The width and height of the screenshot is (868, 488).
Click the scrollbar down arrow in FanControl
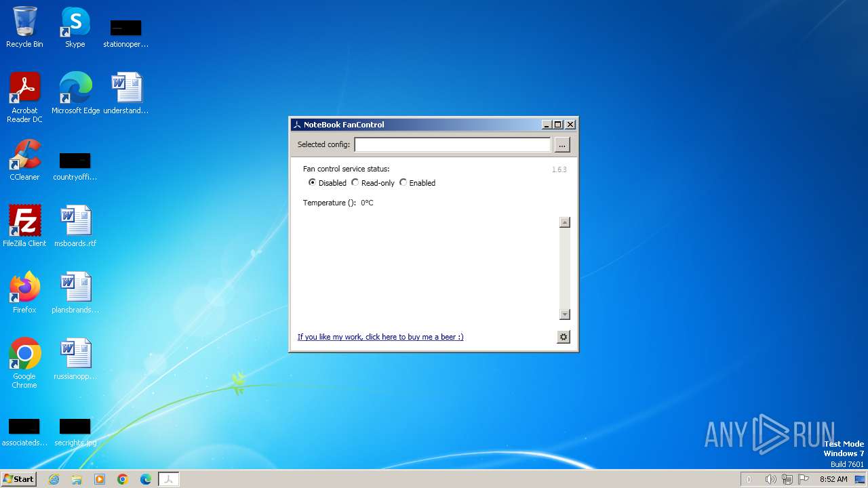point(565,314)
